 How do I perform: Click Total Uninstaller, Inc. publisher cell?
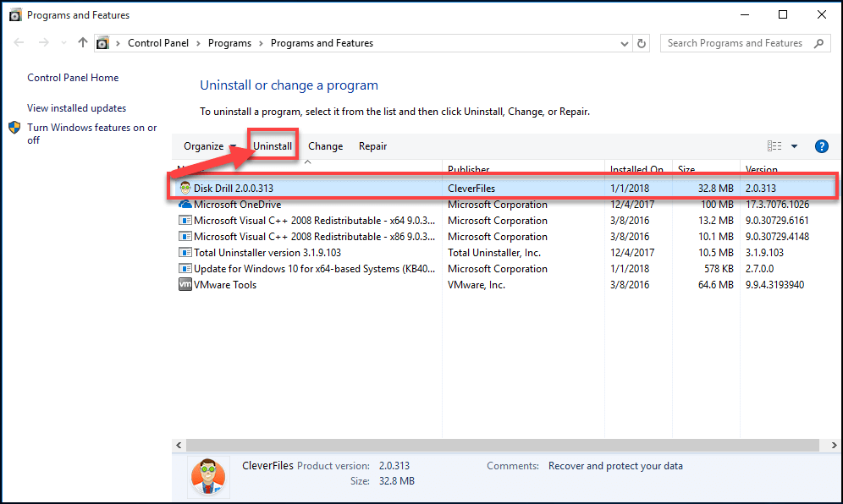(x=494, y=253)
